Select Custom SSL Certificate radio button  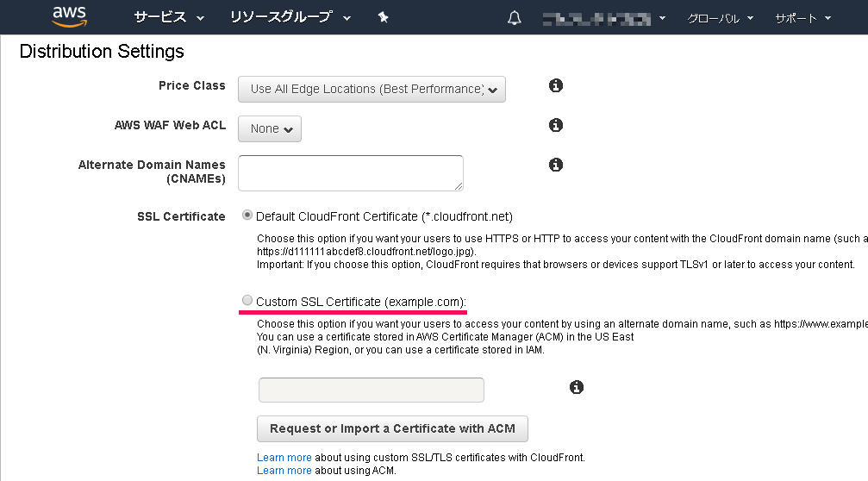coord(247,301)
